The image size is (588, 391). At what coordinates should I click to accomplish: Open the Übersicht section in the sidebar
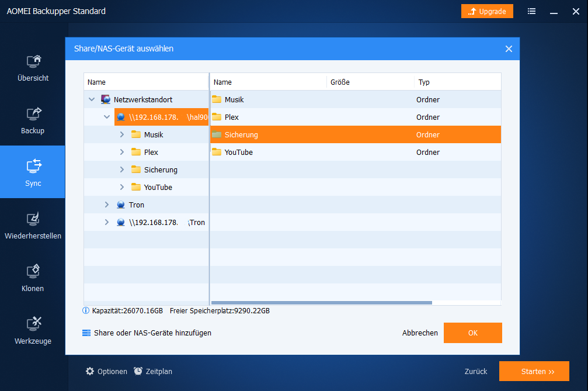pos(33,68)
